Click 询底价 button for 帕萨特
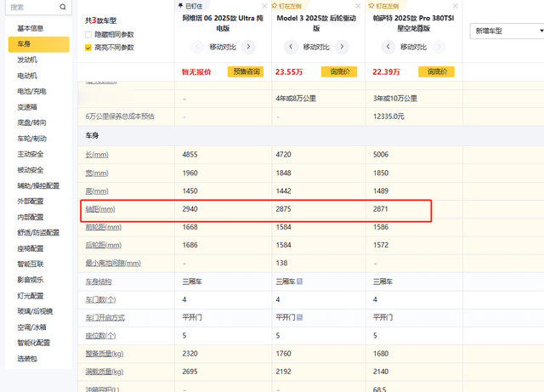This screenshot has height=392, width=544. point(436,71)
